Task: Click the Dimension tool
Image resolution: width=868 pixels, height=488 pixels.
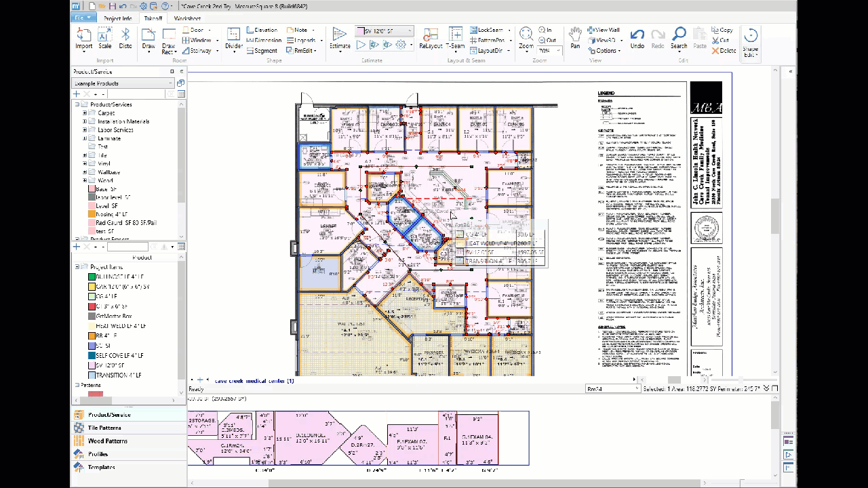Action: tap(263, 41)
